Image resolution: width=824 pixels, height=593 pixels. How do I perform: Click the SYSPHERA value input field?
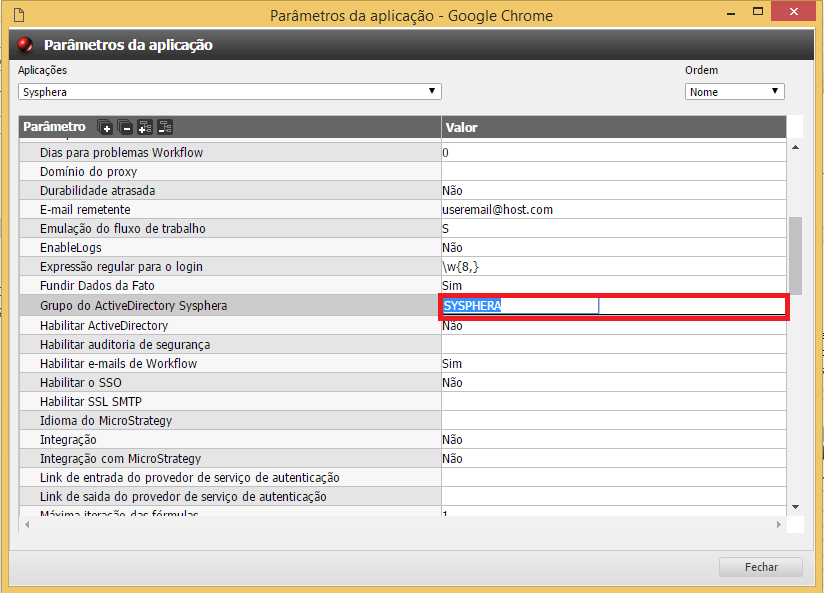click(519, 305)
